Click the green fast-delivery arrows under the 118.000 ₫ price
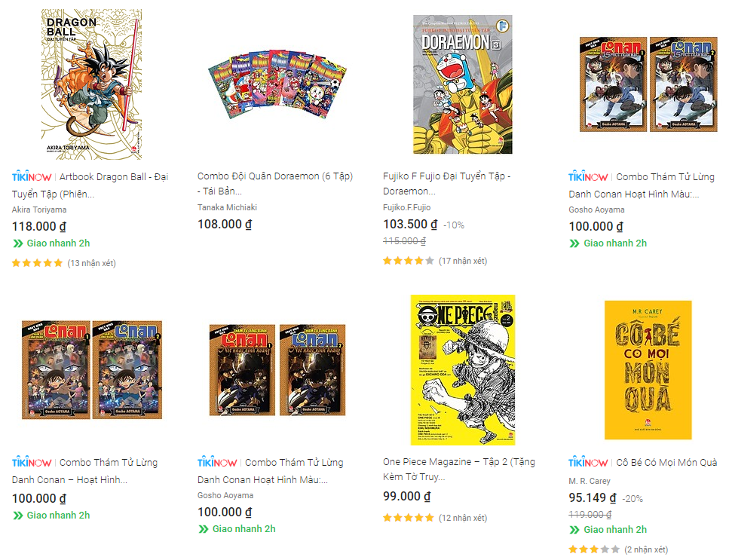The image size is (732, 560). [17, 243]
